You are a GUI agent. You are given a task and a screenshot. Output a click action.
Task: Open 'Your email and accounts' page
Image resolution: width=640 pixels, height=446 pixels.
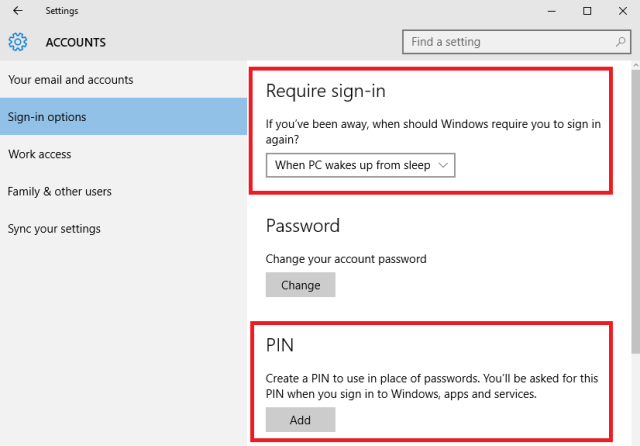pos(70,80)
